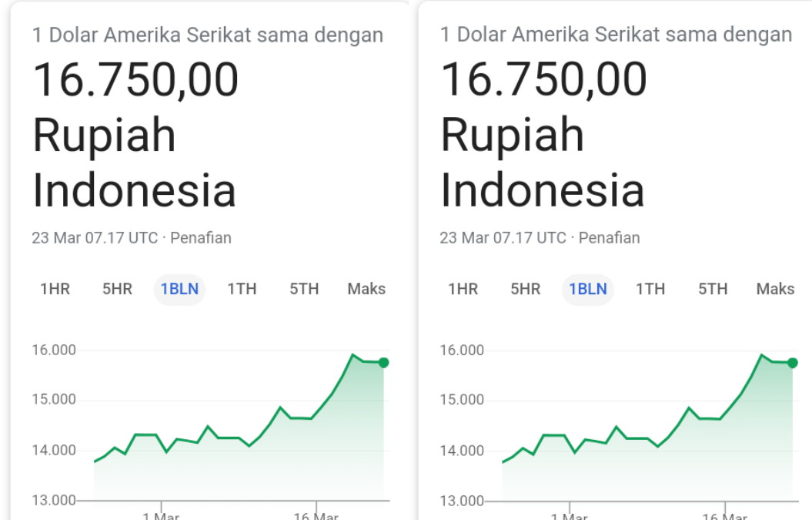The height and width of the screenshot is (520, 812).
Task: Click green endpoint dot on left chart
Action: pos(384,362)
